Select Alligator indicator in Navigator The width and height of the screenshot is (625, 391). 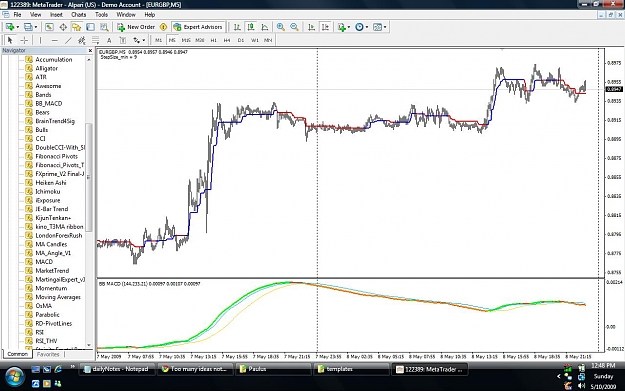[x=46, y=68]
